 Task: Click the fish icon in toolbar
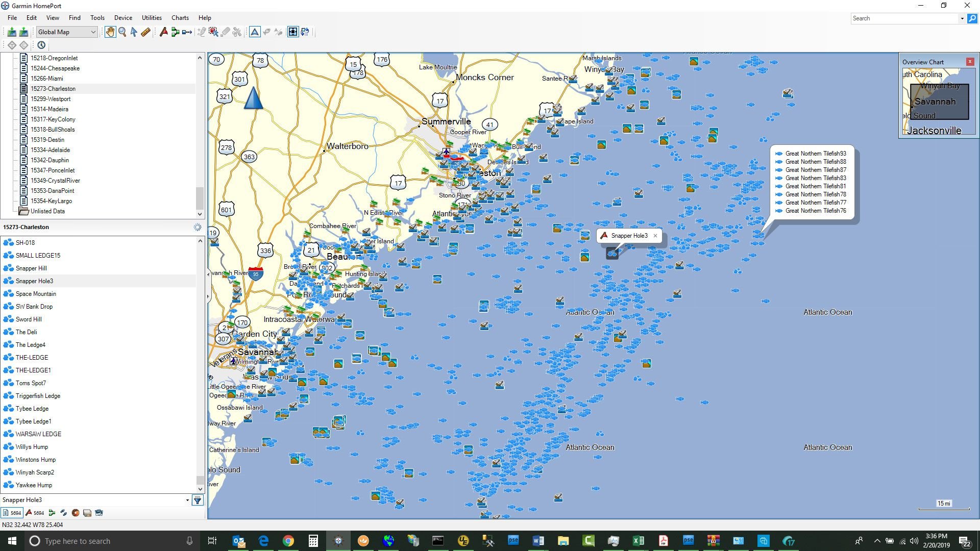(x=266, y=32)
